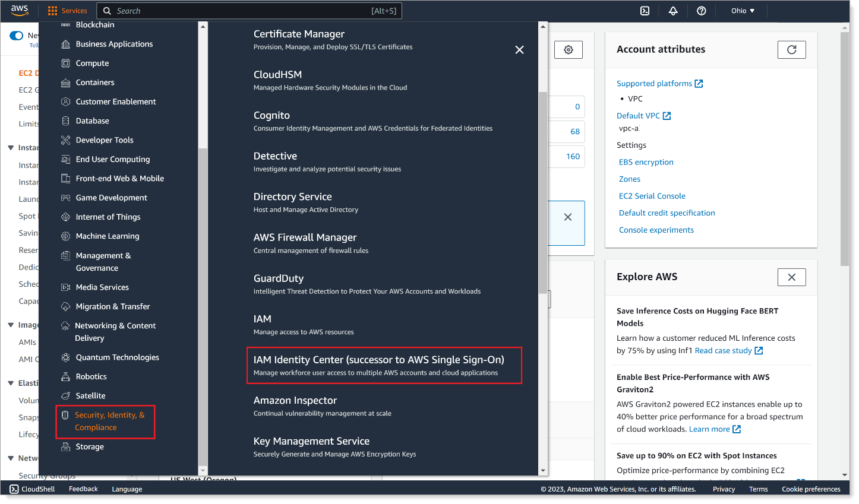This screenshot has height=504, width=859.
Task: Close the Services menu panel
Action: 519,50
